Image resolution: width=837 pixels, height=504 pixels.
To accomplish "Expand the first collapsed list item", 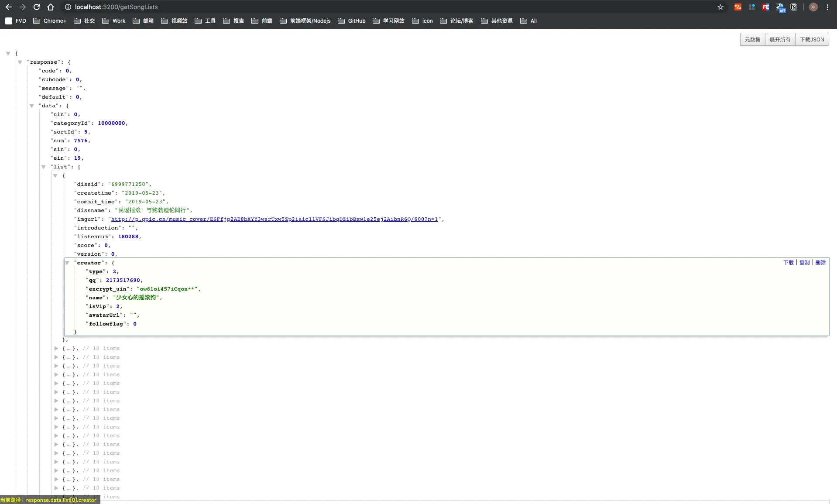I will pyautogui.click(x=56, y=348).
